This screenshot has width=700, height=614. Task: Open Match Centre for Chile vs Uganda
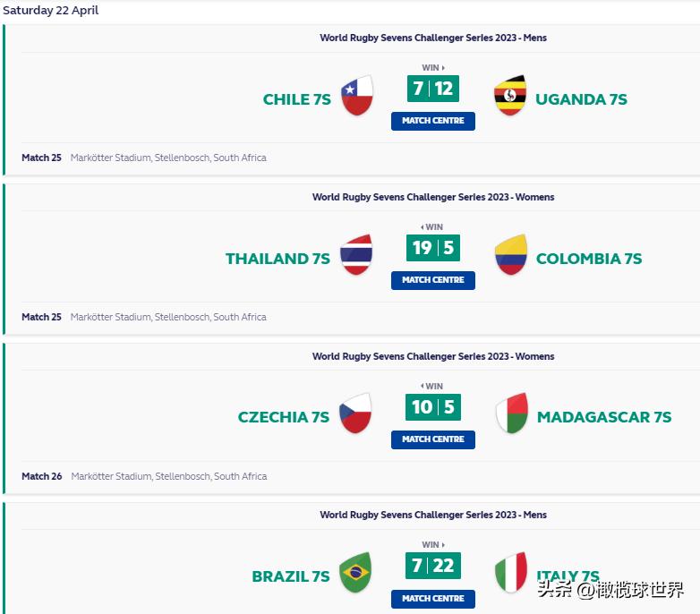pyautogui.click(x=433, y=121)
